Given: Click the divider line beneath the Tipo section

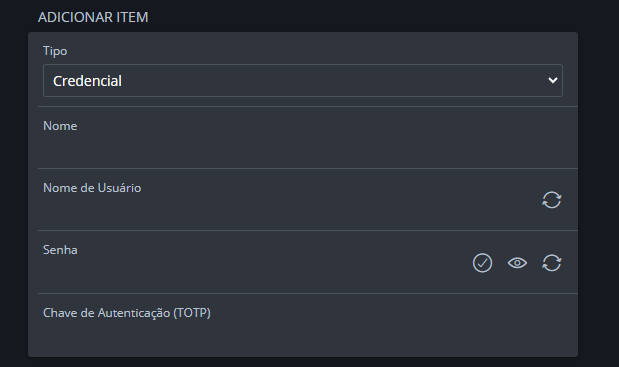Looking at the screenshot, I should click(x=308, y=107).
